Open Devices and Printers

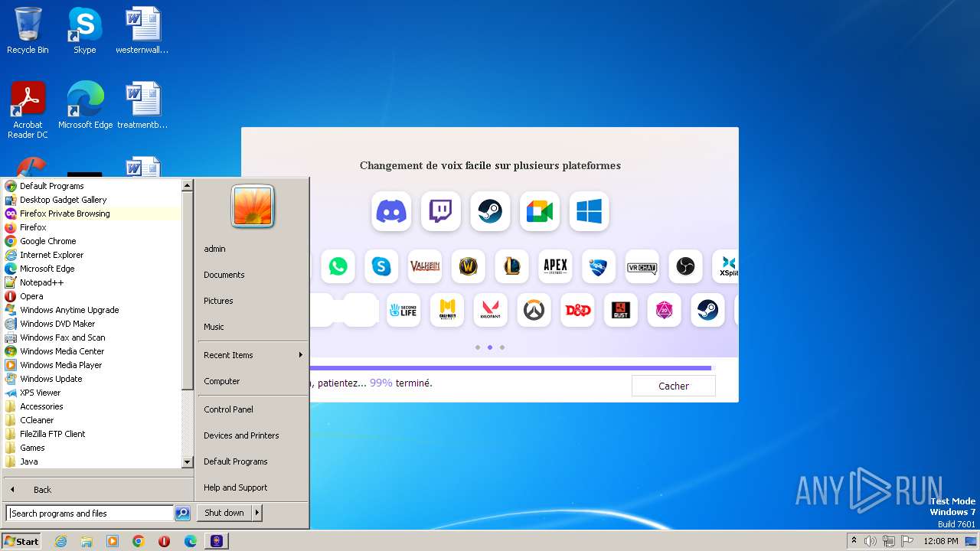pos(252,435)
